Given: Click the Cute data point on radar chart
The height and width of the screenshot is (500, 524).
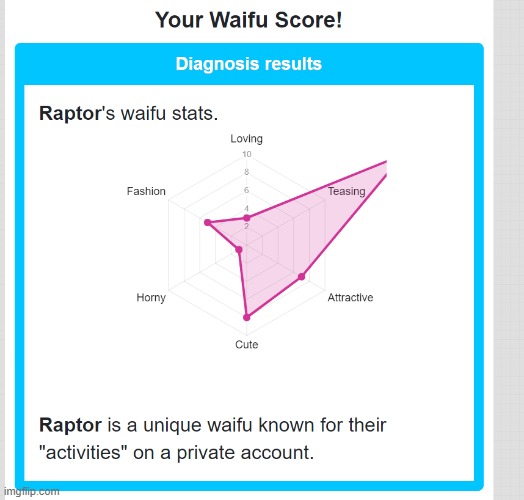Looking at the screenshot, I should tap(247, 318).
